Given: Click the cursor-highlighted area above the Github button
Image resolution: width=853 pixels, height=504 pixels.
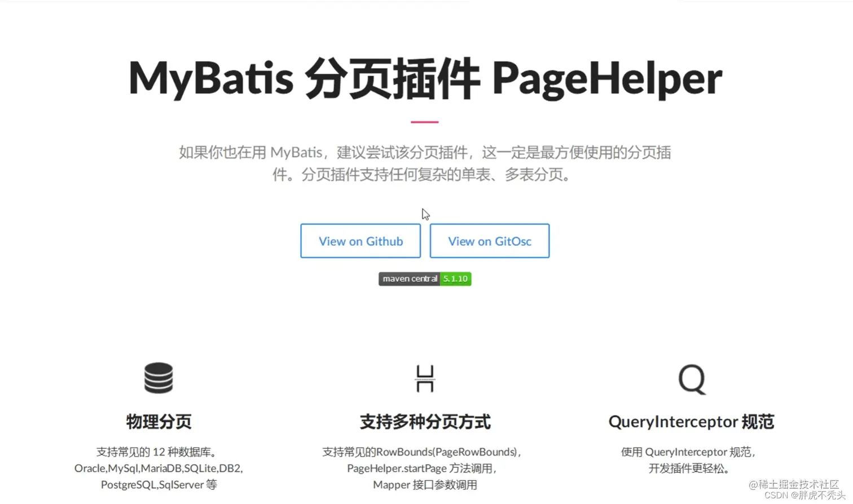Looking at the screenshot, I should point(425,214).
